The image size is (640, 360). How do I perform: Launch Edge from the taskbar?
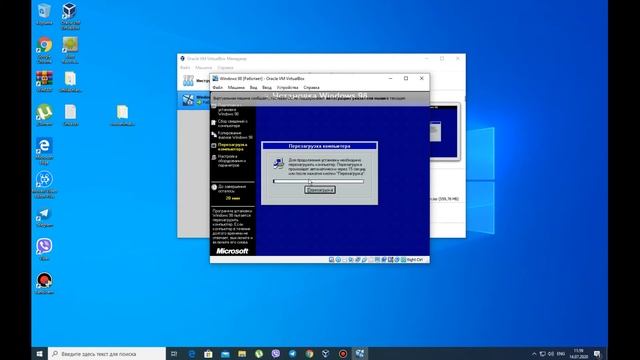[191, 353]
